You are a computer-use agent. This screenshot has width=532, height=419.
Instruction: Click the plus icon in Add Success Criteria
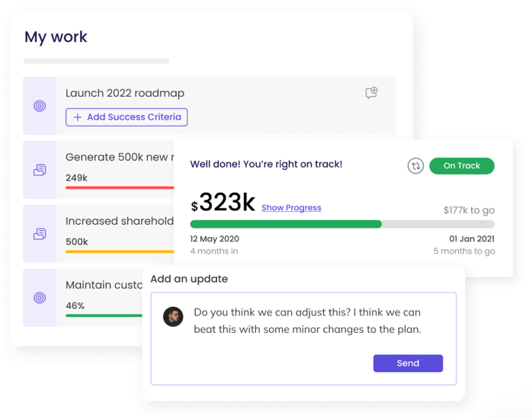tap(78, 117)
